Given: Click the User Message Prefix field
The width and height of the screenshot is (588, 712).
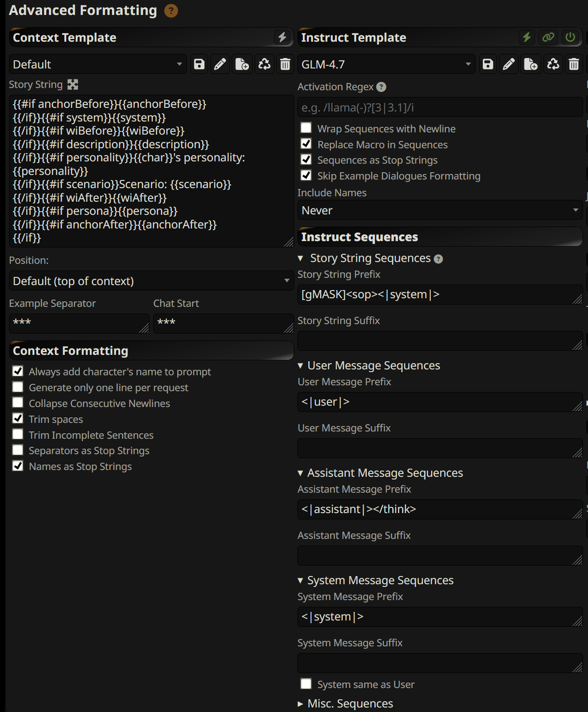Looking at the screenshot, I should 440,402.
